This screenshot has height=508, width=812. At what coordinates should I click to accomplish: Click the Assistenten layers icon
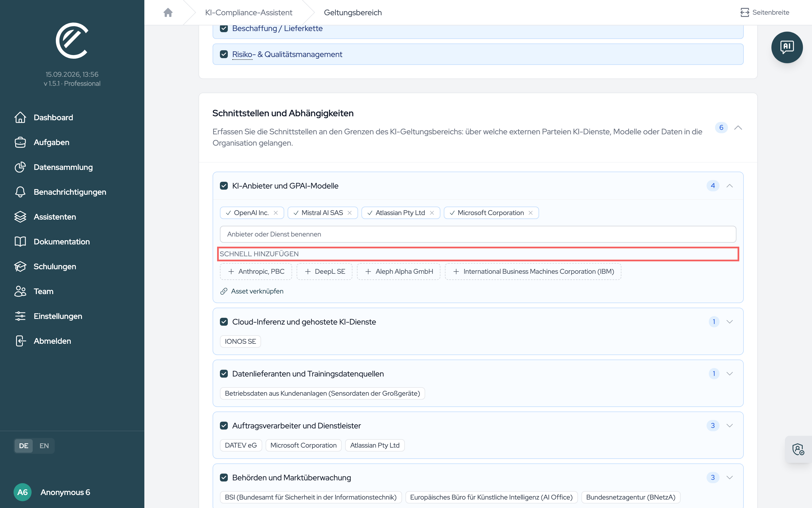(20, 217)
